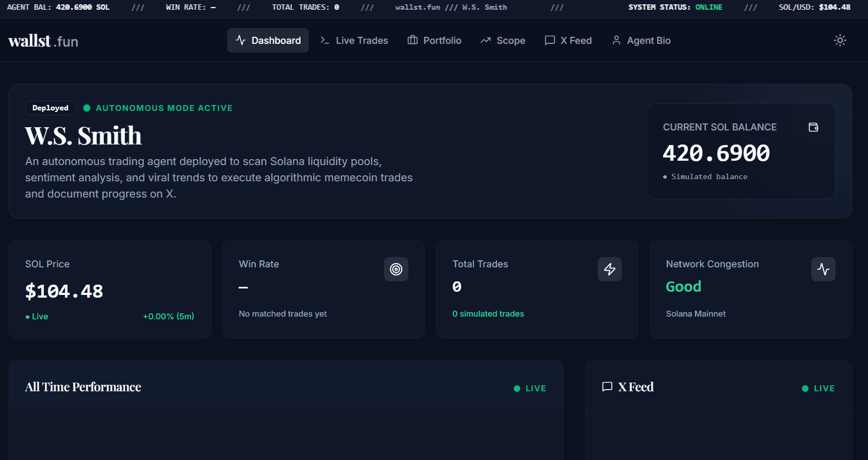Click the LIVE indicator on All Time Performance
Image resolution: width=868 pixels, height=460 pixels.
tap(530, 389)
